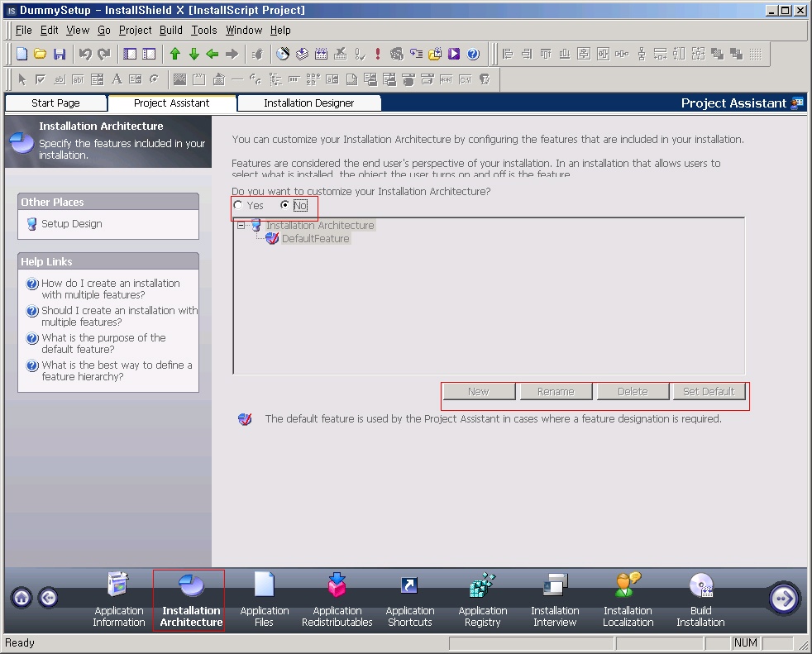Click the CD build media toolbar icon
812x654 pixels.
coord(283,54)
